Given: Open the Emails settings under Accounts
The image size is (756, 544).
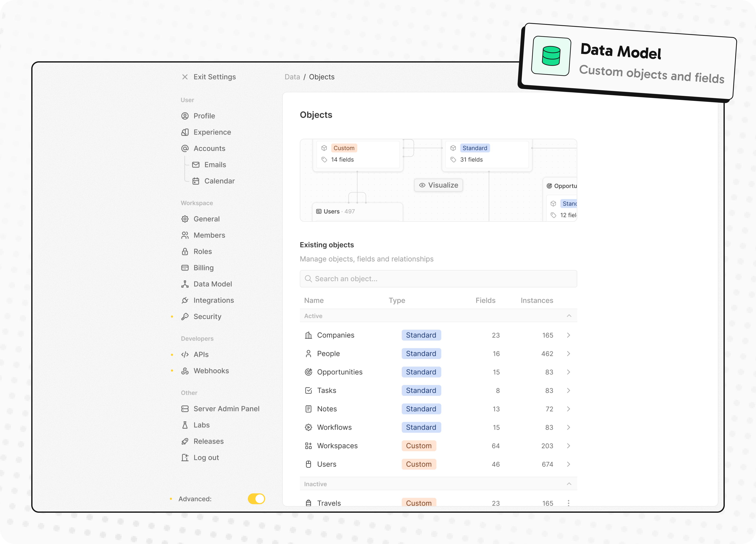Looking at the screenshot, I should (215, 164).
